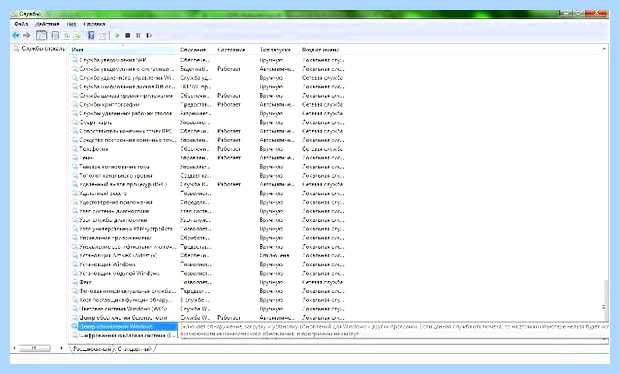Select Сопоставитель конечных точек RPC service

125,131
